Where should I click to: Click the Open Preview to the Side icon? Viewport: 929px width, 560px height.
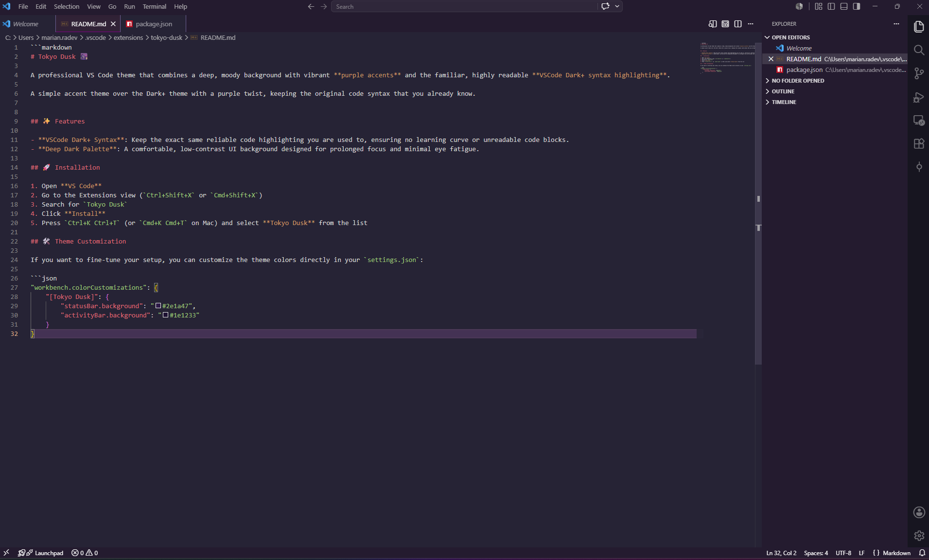pos(713,24)
